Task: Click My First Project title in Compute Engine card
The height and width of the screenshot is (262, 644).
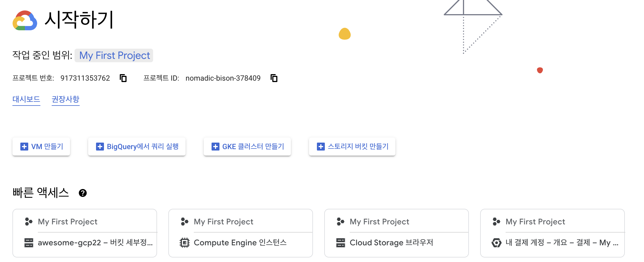Action: (x=223, y=222)
